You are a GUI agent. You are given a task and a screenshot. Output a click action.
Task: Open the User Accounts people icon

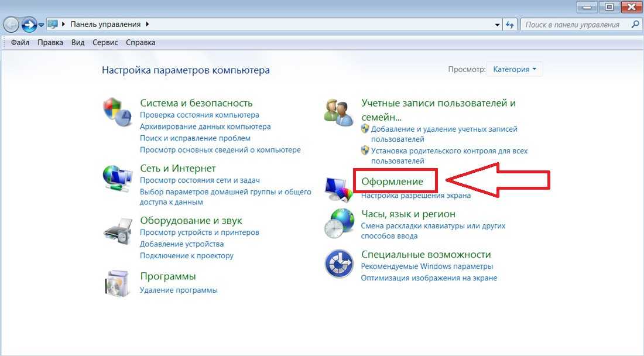tap(338, 112)
